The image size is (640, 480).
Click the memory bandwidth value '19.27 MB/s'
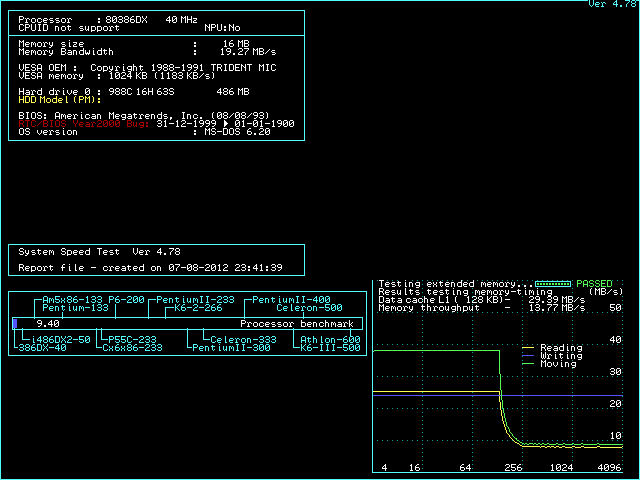point(248,52)
